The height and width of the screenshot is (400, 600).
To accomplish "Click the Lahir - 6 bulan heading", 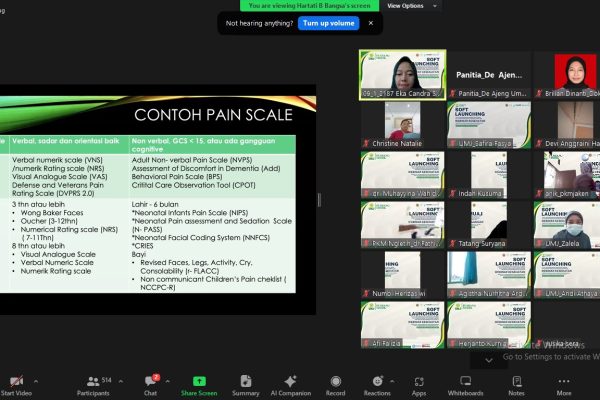I will [155, 204].
